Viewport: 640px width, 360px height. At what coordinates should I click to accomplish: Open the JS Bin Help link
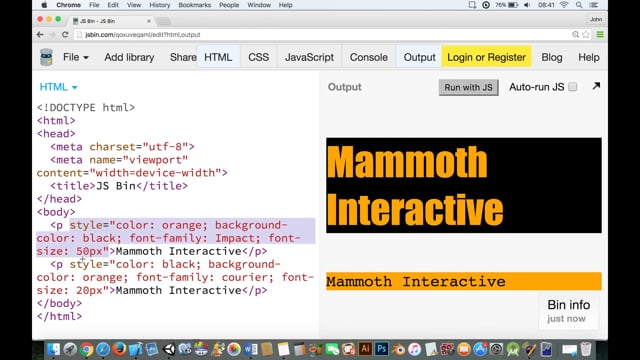(x=589, y=57)
